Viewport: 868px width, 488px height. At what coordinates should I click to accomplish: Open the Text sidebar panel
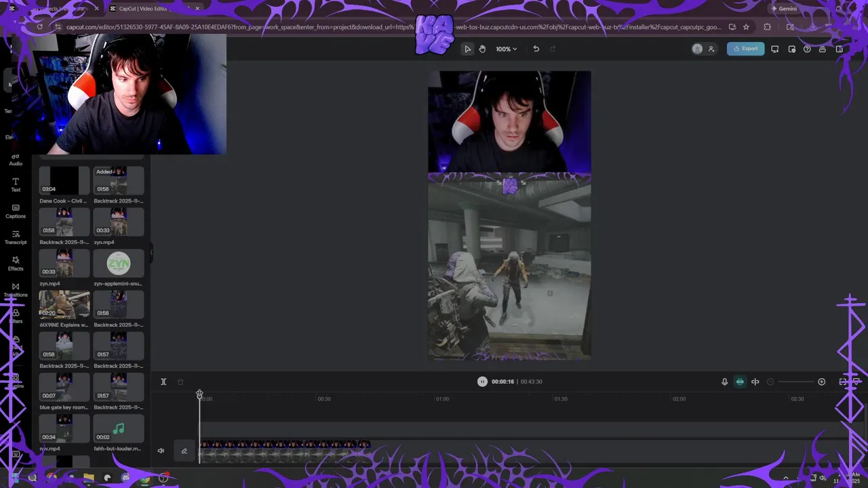pos(16,185)
